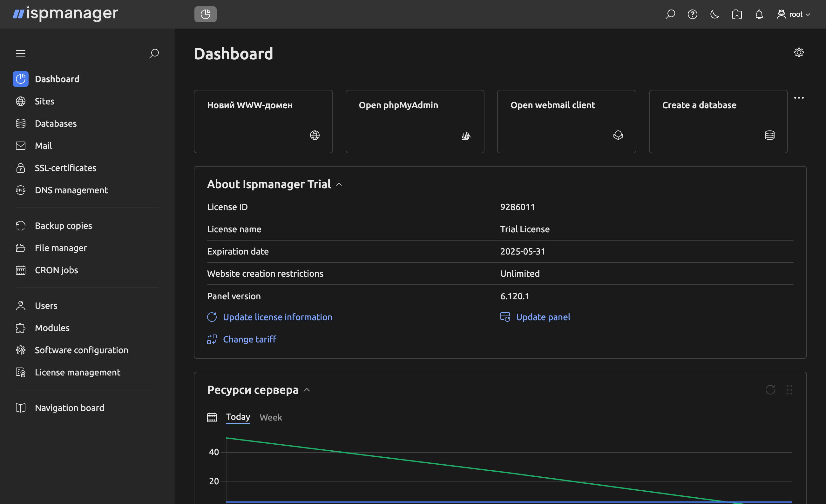Switch to Week tab
The image size is (826, 504).
271,418
